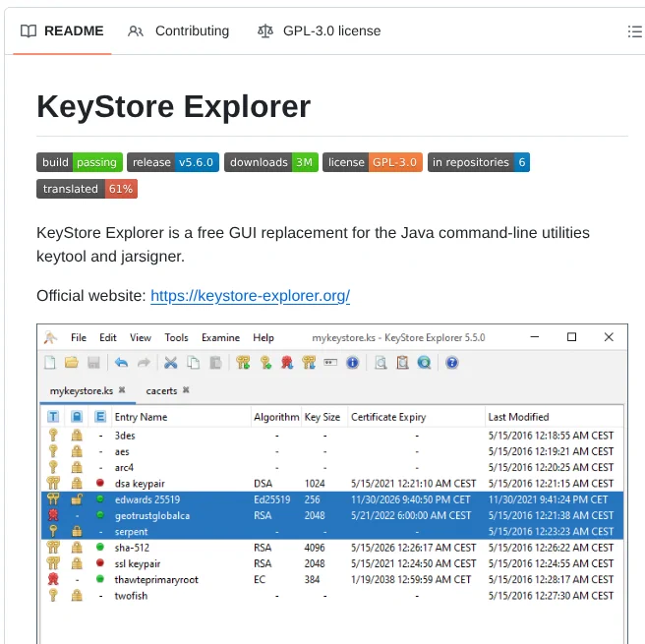Select the README tab

pyautogui.click(x=62, y=30)
